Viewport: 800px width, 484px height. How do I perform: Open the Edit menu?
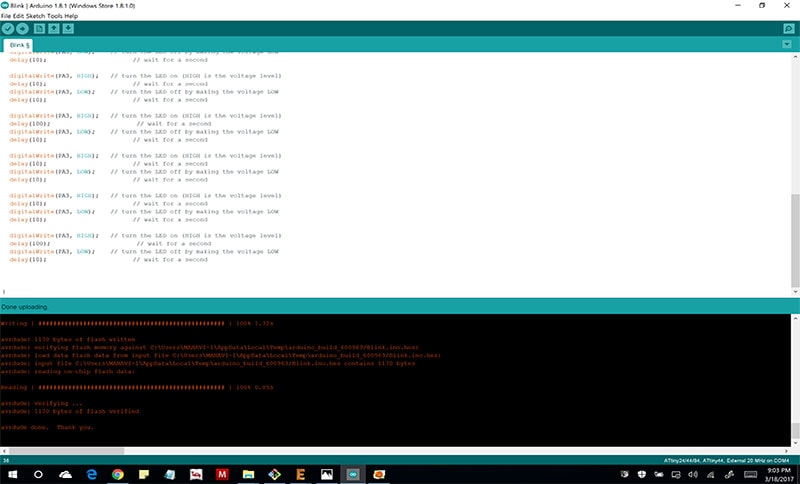tap(18, 16)
